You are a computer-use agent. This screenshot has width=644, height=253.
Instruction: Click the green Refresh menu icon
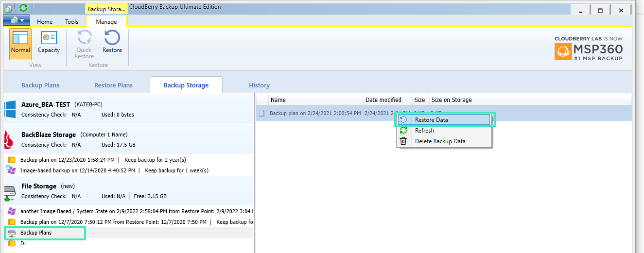pyautogui.click(x=403, y=131)
